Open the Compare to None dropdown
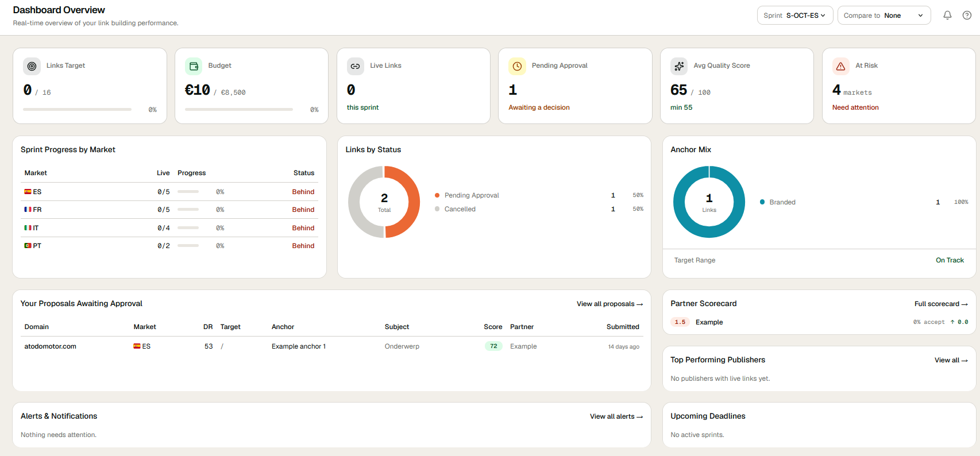 [884, 16]
